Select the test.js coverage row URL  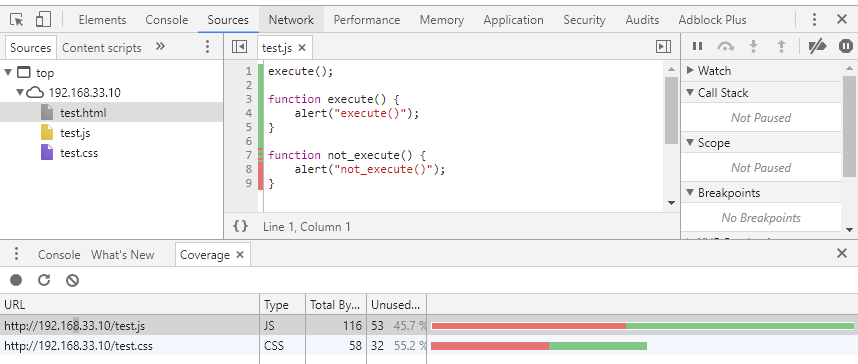tap(74, 326)
